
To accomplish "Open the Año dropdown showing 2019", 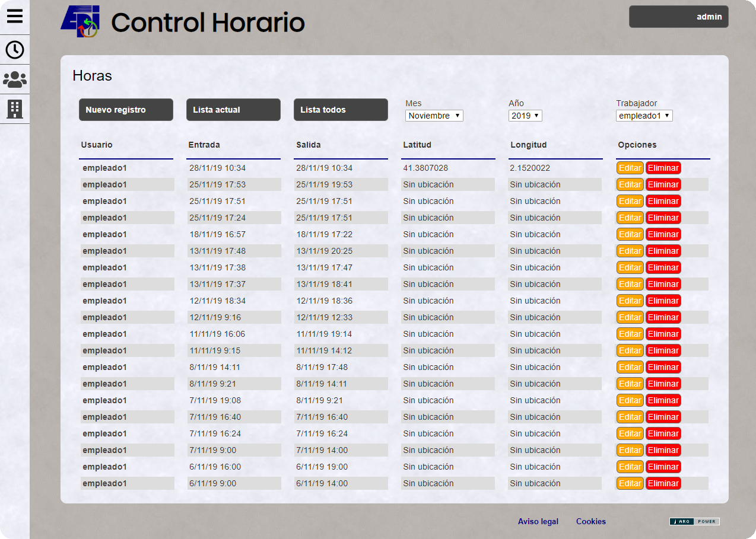I will click(525, 116).
